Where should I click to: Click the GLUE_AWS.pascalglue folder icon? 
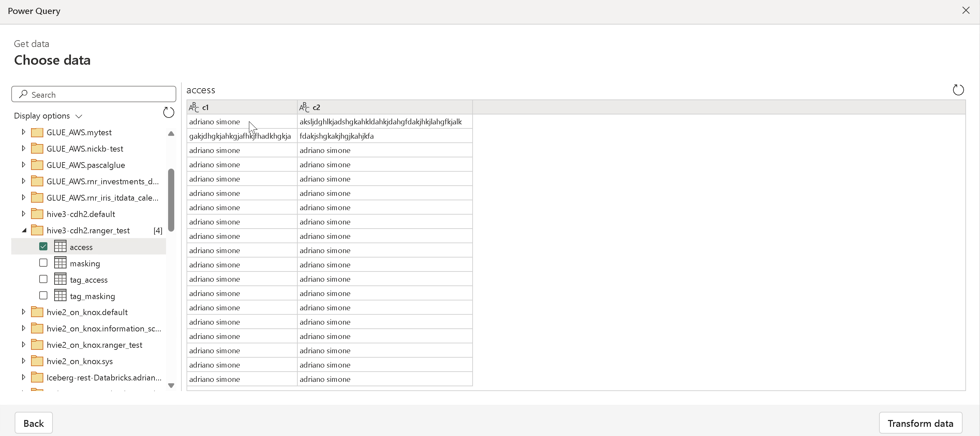click(x=37, y=165)
